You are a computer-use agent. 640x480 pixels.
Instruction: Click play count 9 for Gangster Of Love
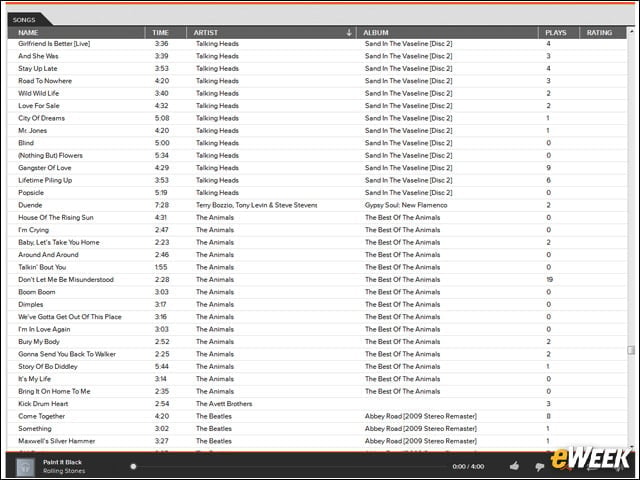pos(549,168)
